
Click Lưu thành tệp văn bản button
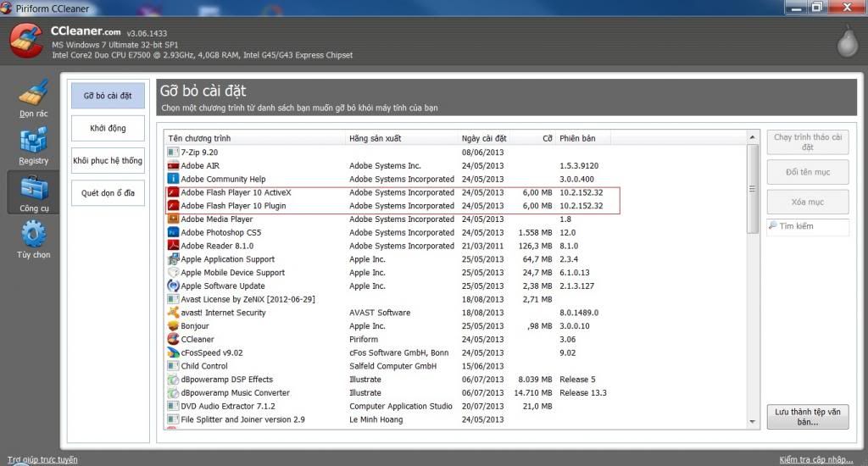pyautogui.click(x=808, y=417)
